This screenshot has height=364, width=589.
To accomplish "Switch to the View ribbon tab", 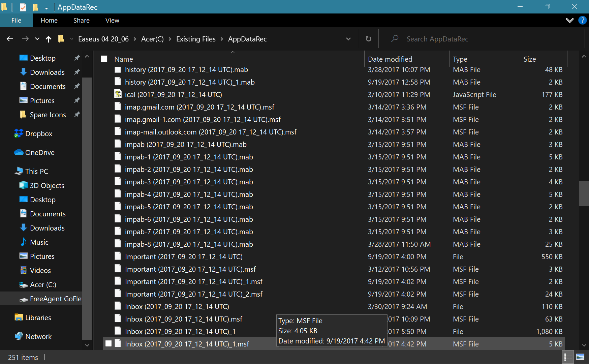I will (x=112, y=20).
